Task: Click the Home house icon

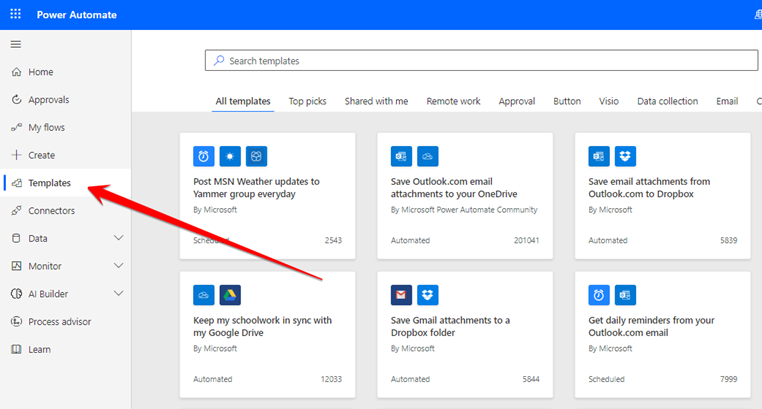Action: (16, 72)
